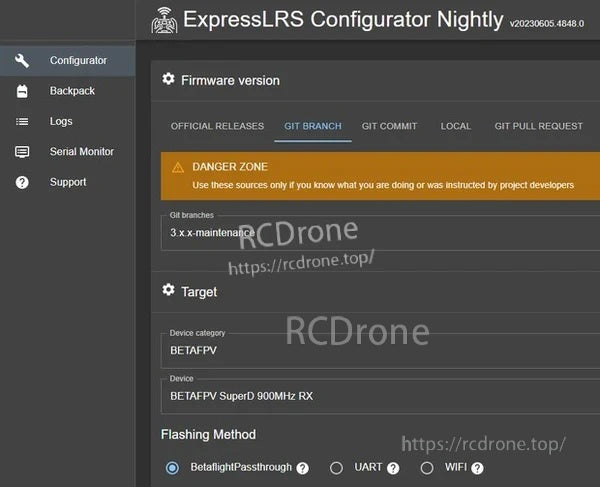Open the Device category dropdown
This screenshot has width=600, height=487.
(380, 350)
